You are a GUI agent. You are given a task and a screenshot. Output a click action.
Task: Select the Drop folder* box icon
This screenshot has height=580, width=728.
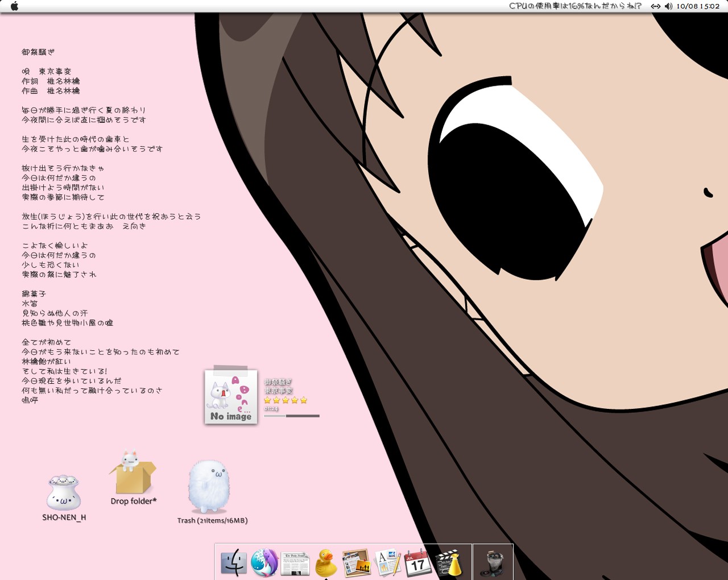coord(133,473)
